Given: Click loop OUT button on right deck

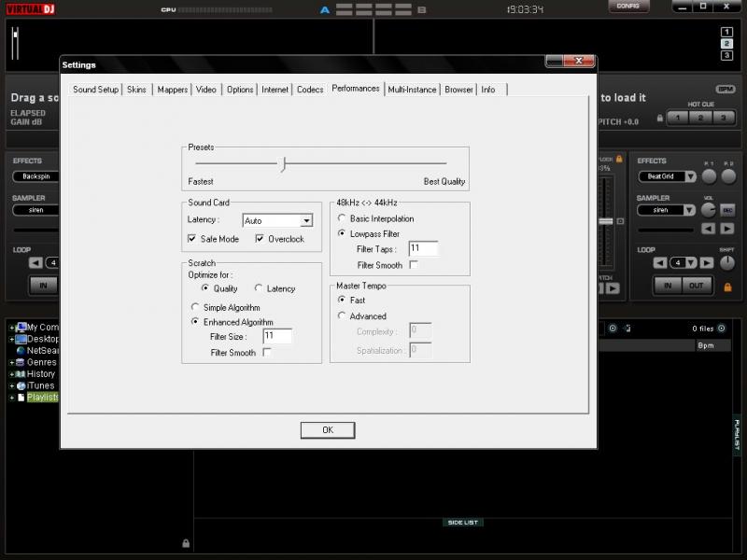Looking at the screenshot, I should (696, 286).
